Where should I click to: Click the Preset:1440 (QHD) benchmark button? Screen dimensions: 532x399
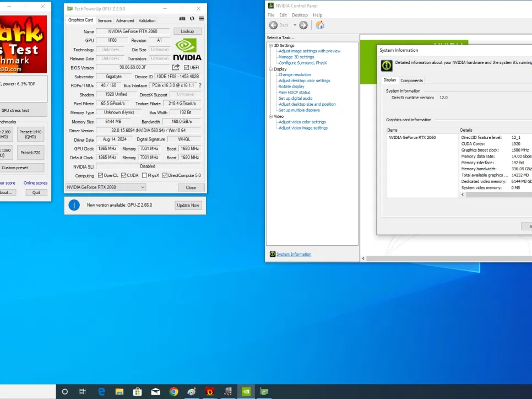pyautogui.click(x=30, y=134)
